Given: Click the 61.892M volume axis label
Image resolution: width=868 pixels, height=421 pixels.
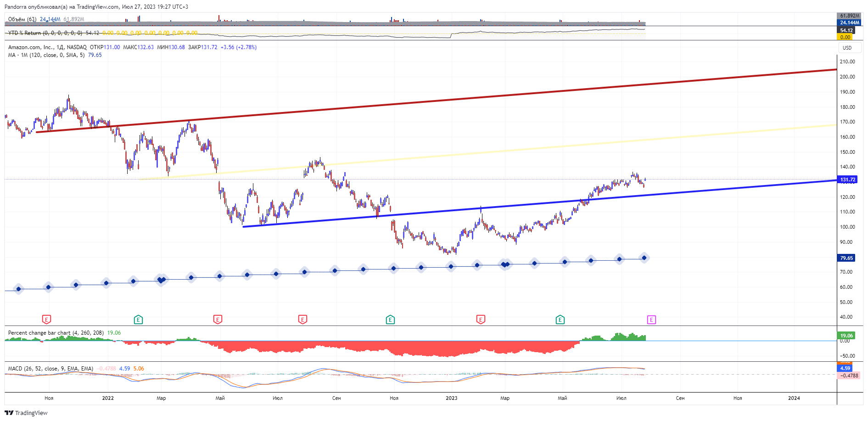Looking at the screenshot, I should 850,16.
